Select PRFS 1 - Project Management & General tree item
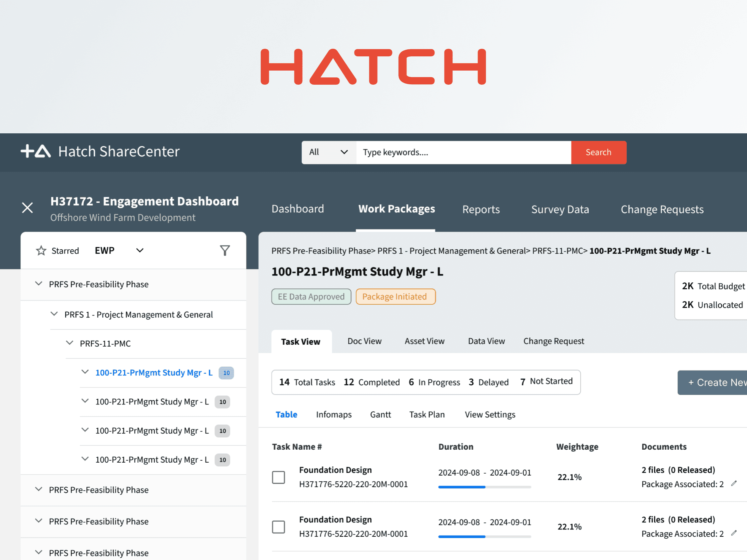 tap(138, 315)
